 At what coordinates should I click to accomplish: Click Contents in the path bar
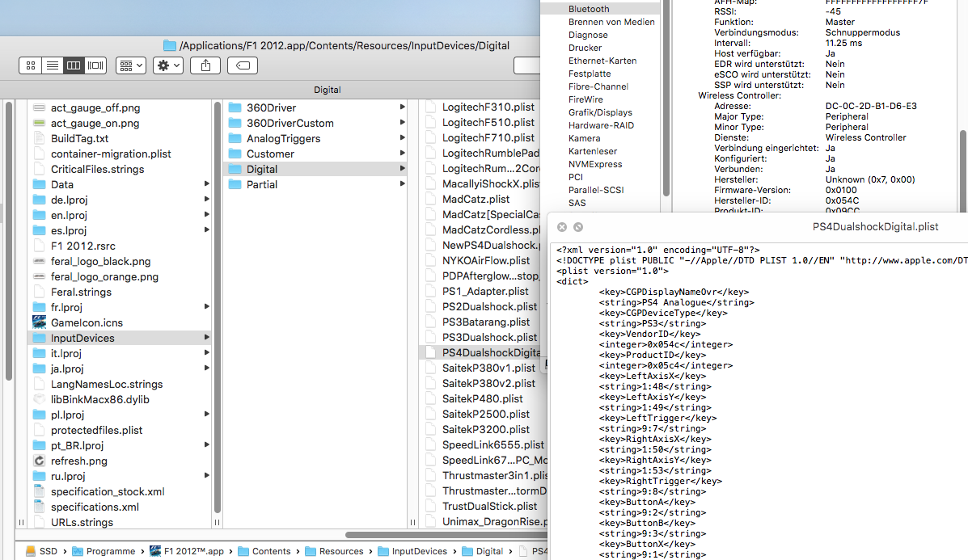[264, 551]
